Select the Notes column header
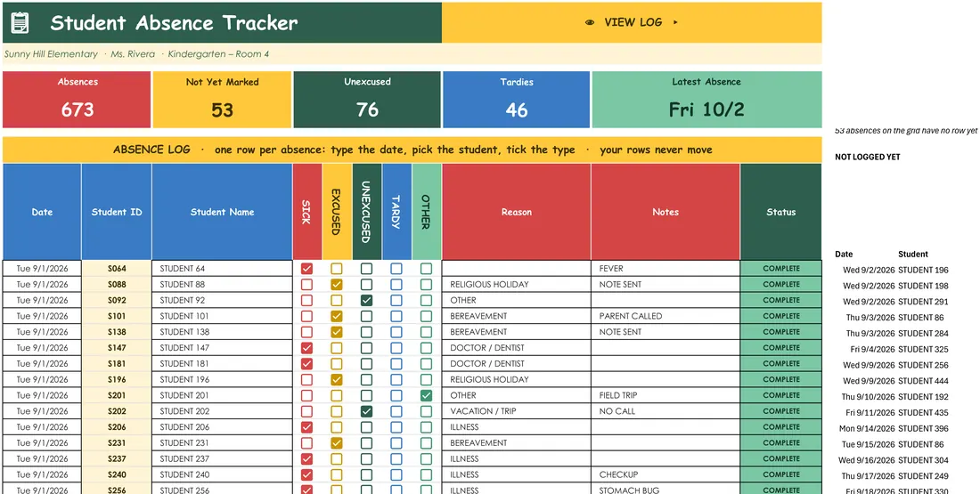 point(666,212)
